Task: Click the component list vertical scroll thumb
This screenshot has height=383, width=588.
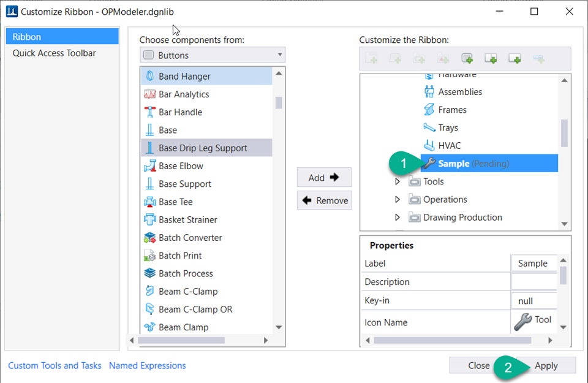Action: pos(279,102)
